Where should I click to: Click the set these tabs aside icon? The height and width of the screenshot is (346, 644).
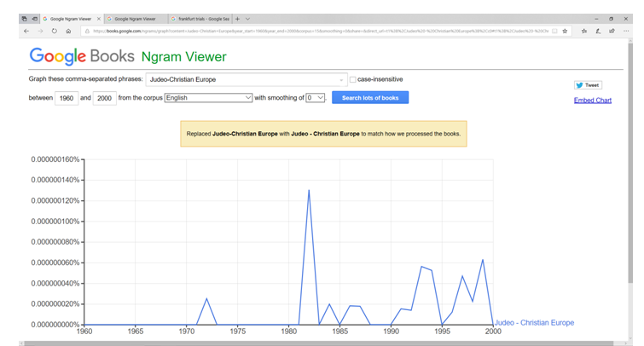(35, 19)
